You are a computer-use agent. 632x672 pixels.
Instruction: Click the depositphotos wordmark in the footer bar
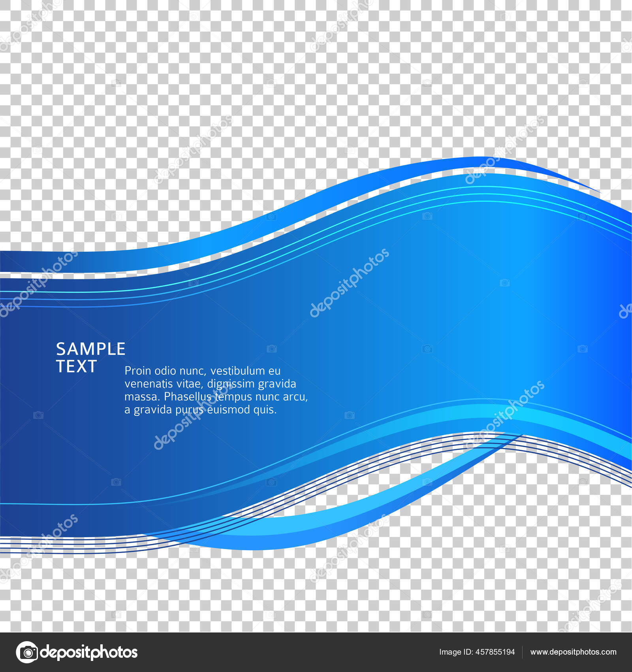(91, 651)
